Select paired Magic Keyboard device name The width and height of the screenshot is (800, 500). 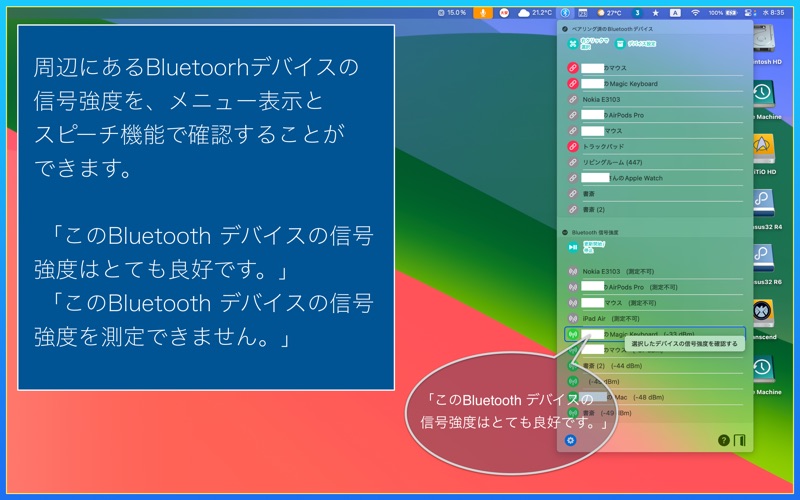pos(619,84)
